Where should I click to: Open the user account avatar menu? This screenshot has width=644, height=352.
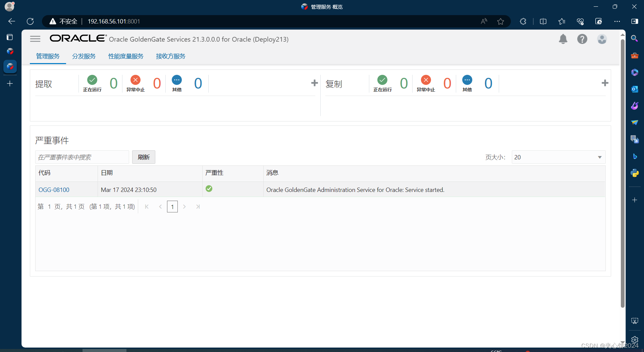pyautogui.click(x=602, y=39)
